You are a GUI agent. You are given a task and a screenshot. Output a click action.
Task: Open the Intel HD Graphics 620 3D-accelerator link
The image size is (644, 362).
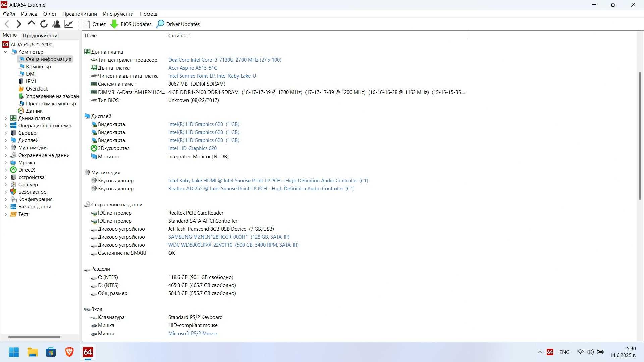tap(193, 148)
